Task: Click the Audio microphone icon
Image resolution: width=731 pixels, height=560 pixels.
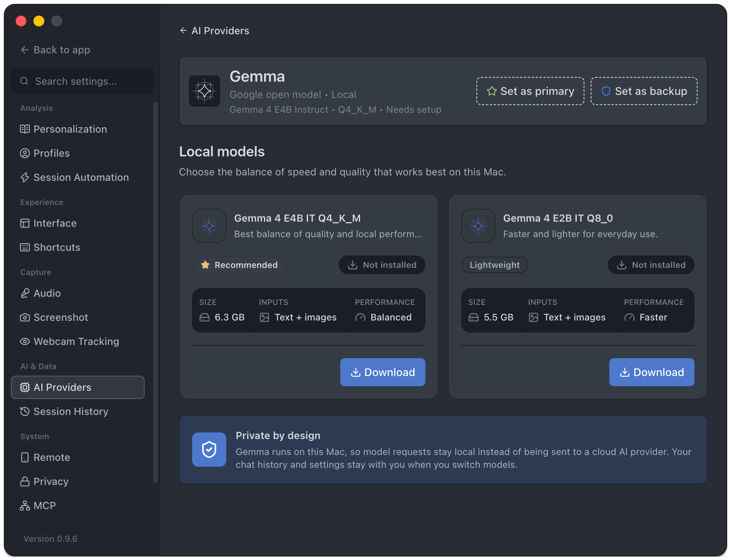Action: click(x=25, y=293)
